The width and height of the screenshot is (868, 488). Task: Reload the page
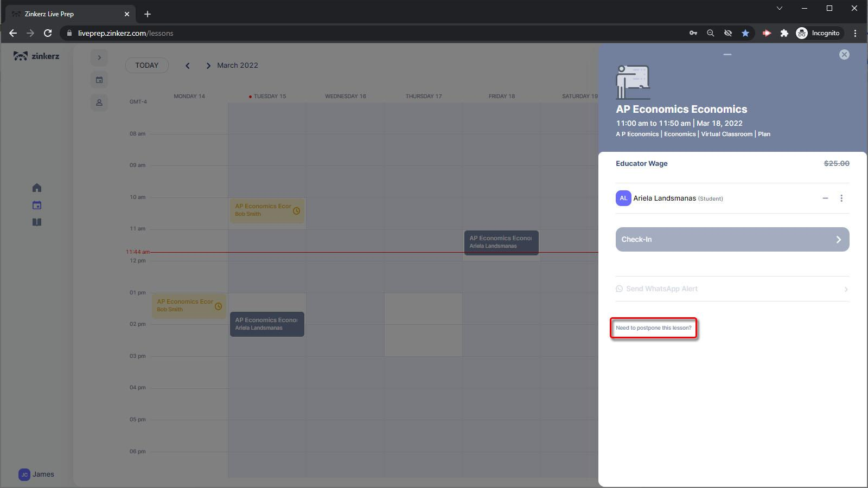pyautogui.click(x=48, y=33)
